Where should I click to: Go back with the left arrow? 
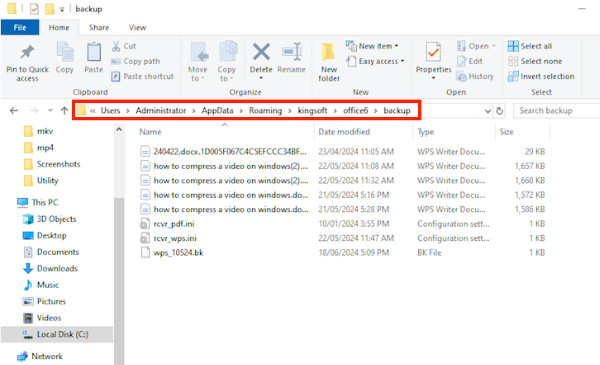(14, 111)
